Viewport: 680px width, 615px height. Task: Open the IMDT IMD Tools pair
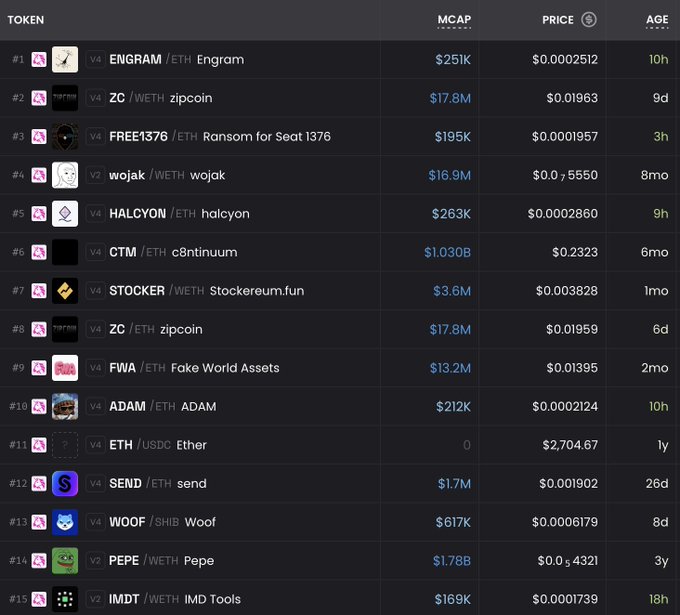[x=175, y=599]
